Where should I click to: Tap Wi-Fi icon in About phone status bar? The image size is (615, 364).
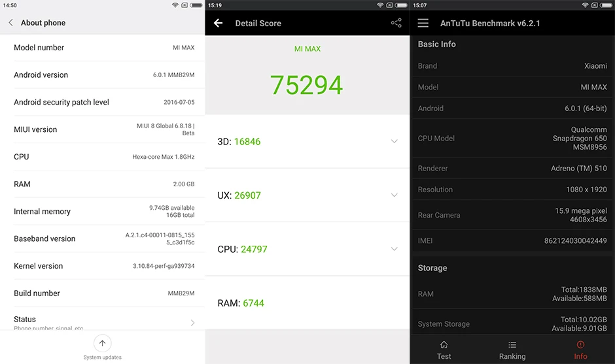tap(175, 5)
